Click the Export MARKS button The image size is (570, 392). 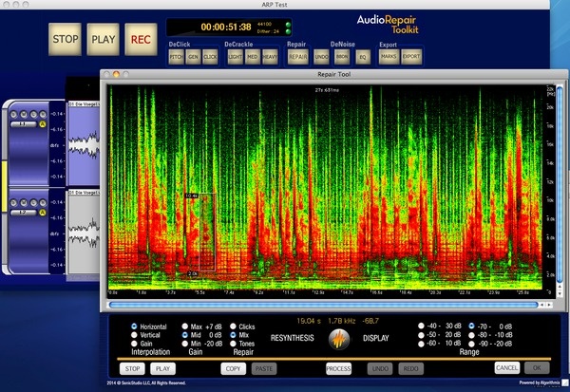pos(389,58)
